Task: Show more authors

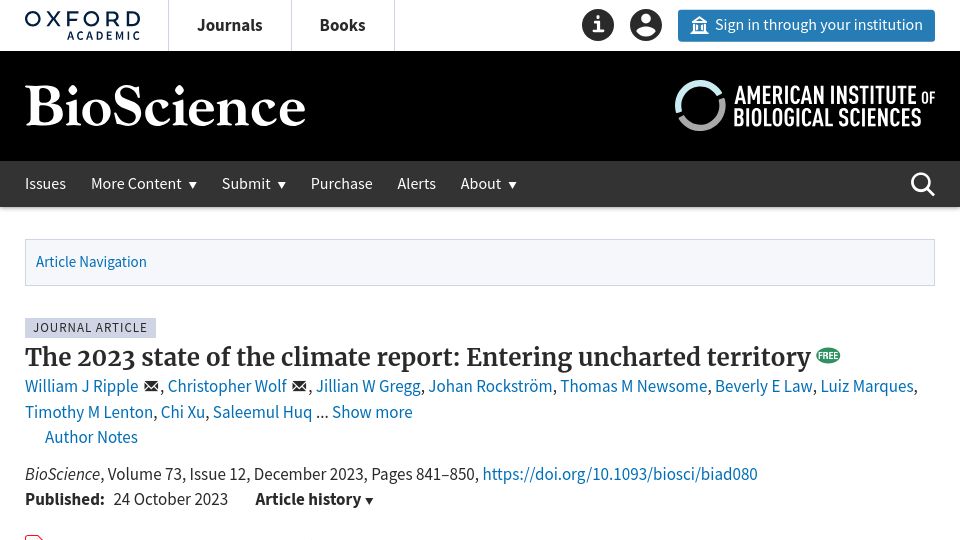Action: pos(372,412)
